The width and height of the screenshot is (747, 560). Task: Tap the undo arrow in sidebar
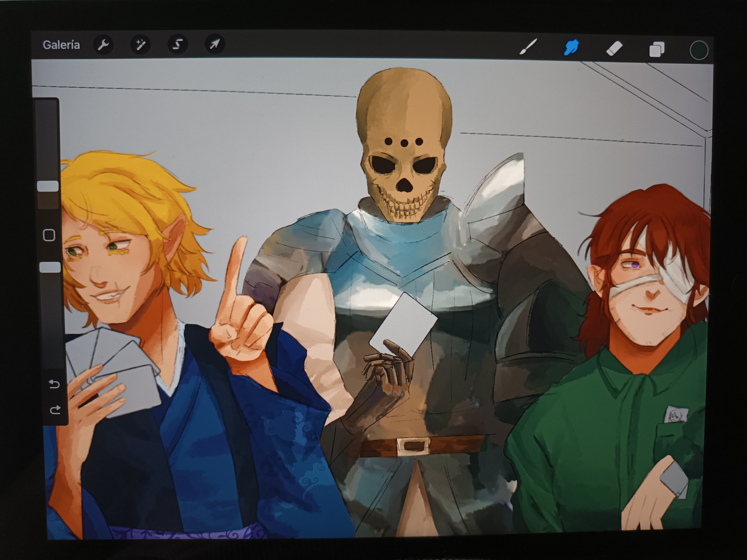coord(54,383)
